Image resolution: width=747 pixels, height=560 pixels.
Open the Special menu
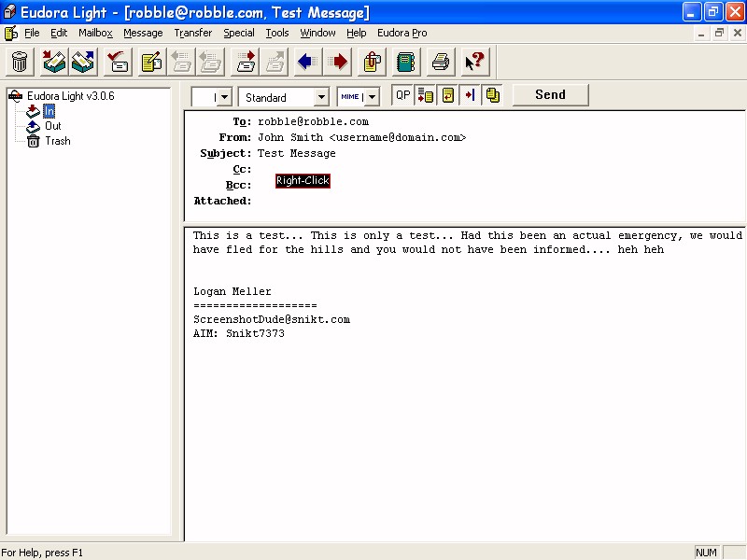click(x=239, y=33)
